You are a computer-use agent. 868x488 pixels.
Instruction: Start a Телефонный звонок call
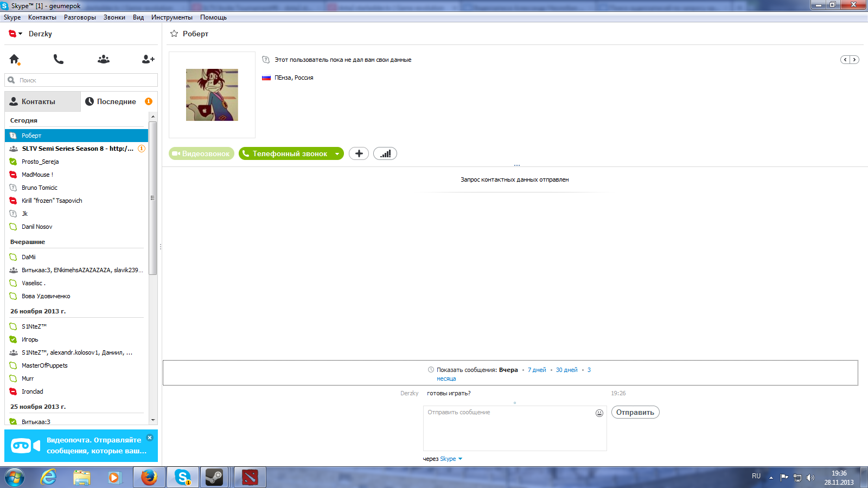click(x=285, y=154)
